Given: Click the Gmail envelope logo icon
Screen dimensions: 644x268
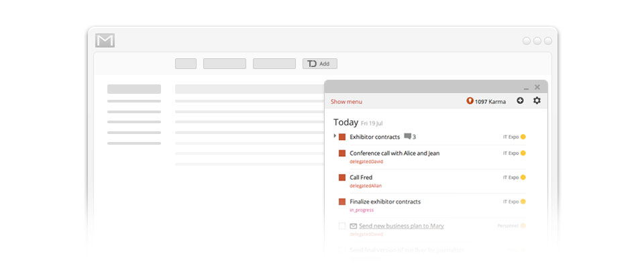Looking at the screenshot, I should click(x=105, y=41).
